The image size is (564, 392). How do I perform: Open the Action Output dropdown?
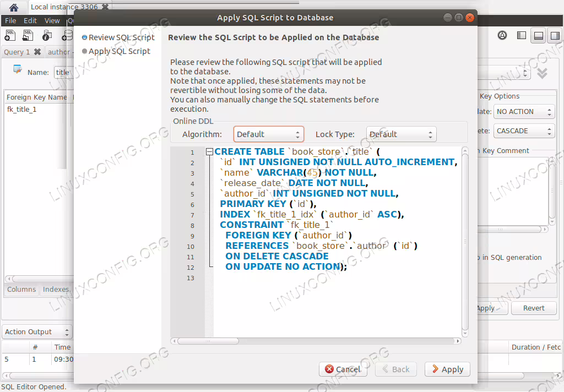pyautogui.click(x=37, y=331)
